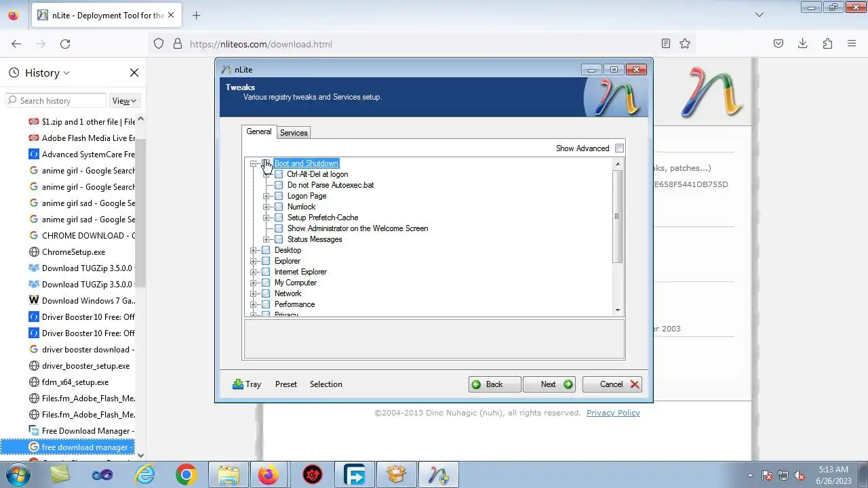This screenshot has height=488, width=868.
Task: Toggle Firefox reader view
Action: click(666, 43)
